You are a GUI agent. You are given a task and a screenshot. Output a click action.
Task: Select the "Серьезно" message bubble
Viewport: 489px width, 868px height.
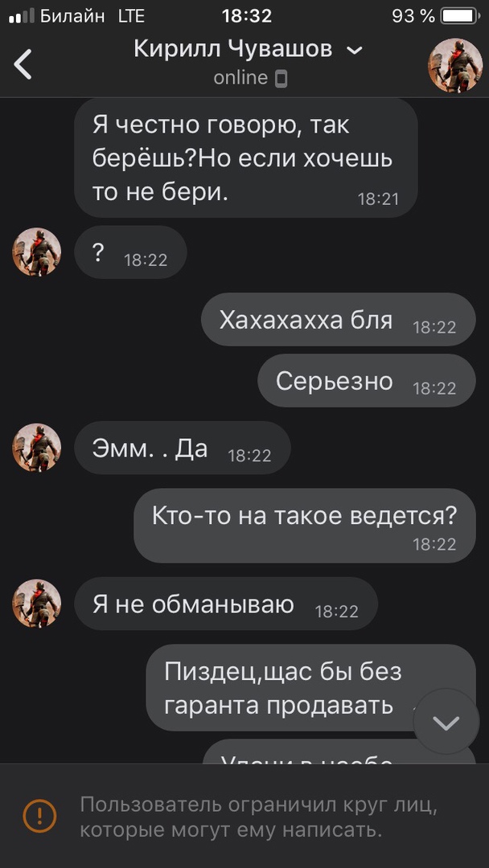coord(367,380)
